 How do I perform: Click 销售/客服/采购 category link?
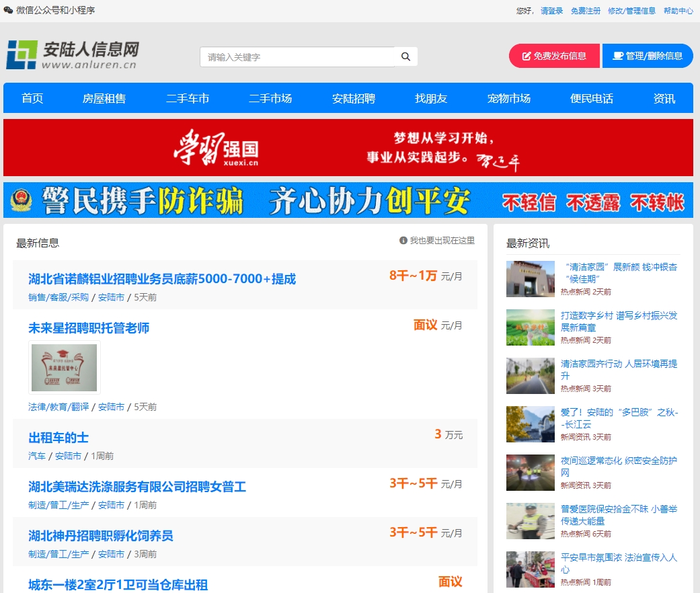coord(59,297)
